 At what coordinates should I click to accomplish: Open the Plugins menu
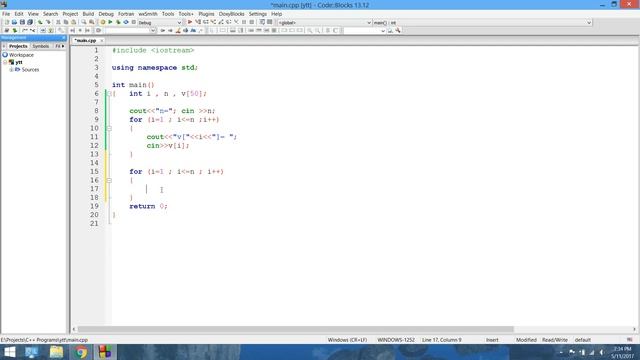pyautogui.click(x=206, y=14)
